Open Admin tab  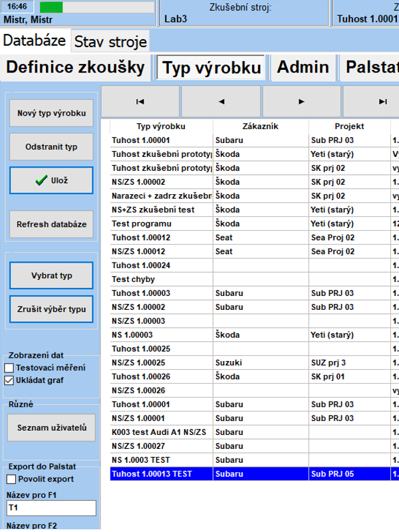coord(303,67)
